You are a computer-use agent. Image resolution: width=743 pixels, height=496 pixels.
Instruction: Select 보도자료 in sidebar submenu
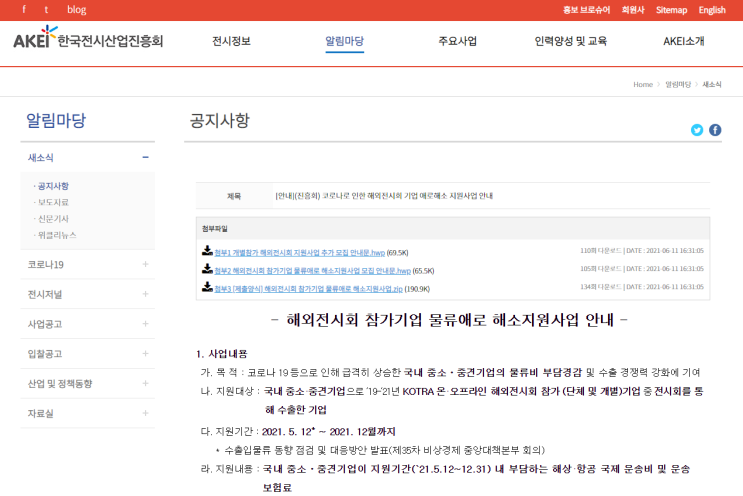coord(53,202)
